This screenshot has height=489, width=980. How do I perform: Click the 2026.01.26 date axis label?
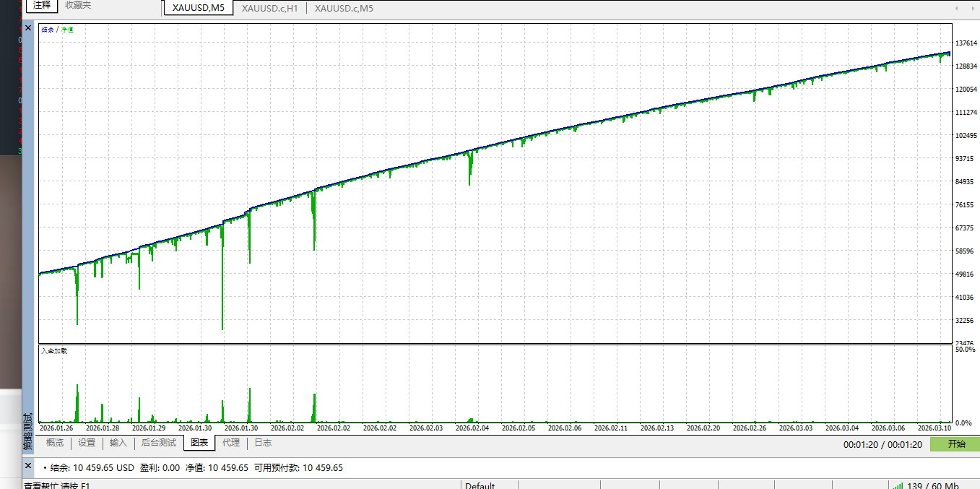coord(56,428)
